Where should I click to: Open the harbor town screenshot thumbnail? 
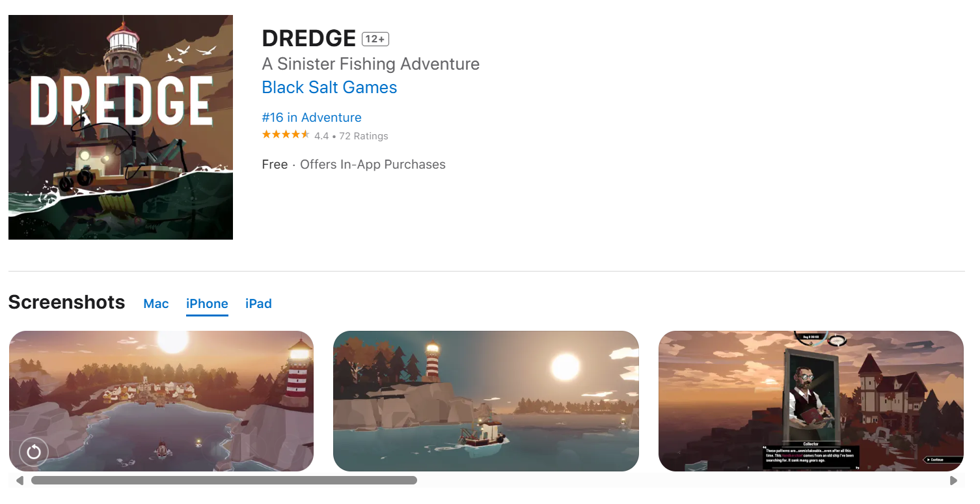161,401
